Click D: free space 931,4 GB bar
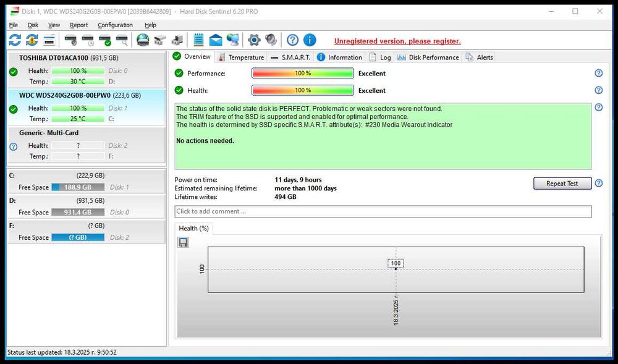618x364 pixels. 78,213
